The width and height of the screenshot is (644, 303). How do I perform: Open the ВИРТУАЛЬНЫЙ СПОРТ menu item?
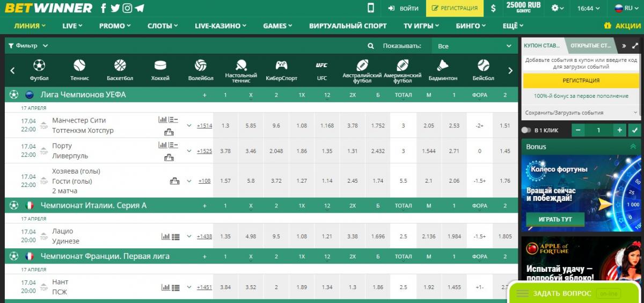tap(348, 25)
